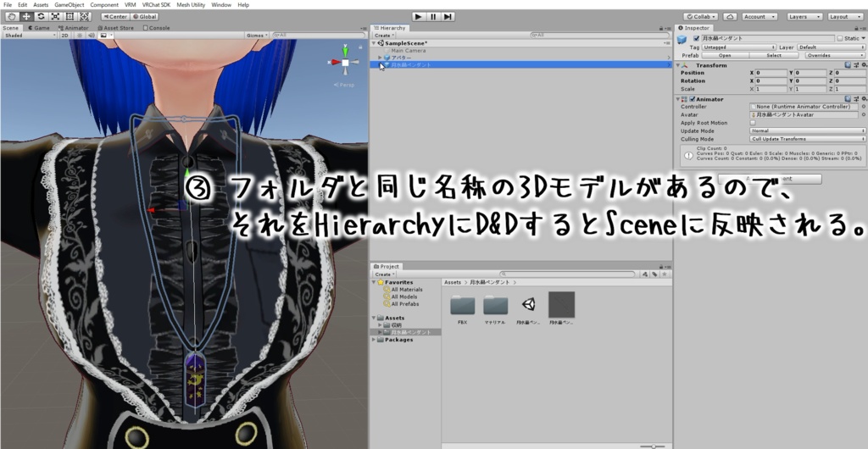The image size is (868, 449).
Task: Switch to the Animator tab
Action: click(73, 28)
